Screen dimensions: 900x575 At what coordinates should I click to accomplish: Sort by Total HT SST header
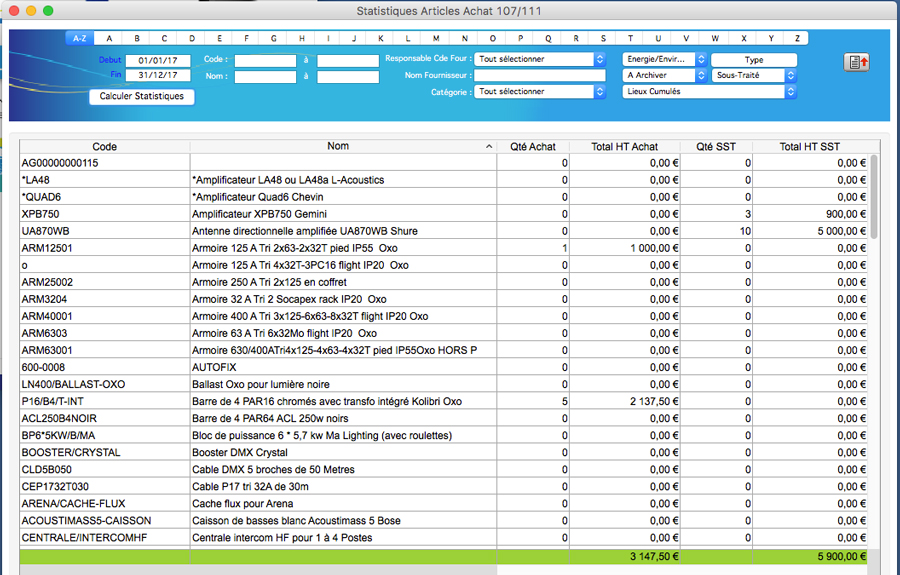(x=809, y=147)
